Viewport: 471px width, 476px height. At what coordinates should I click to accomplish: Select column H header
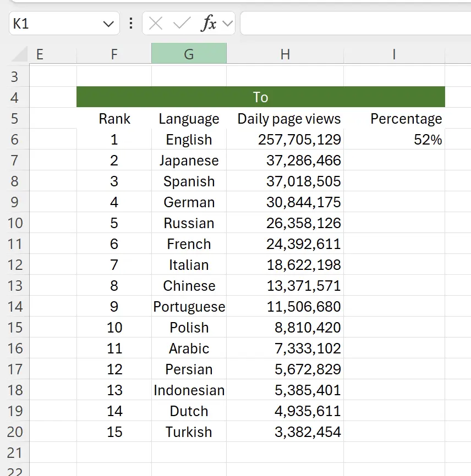pyautogui.click(x=285, y=54)
